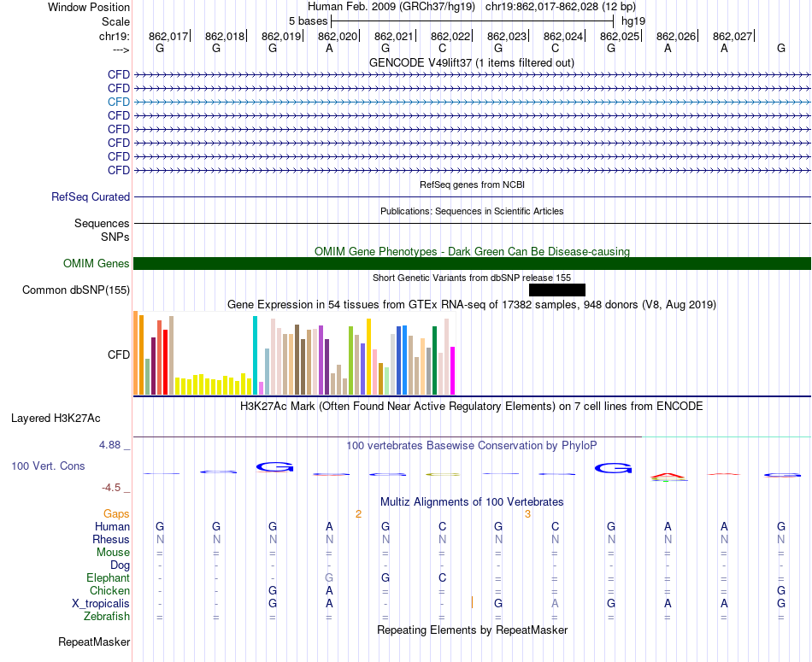Image resolution: width=812 pixels, height=662 pixels.
Task: Click the 862,022 ruler position
Action: point(450,36)
